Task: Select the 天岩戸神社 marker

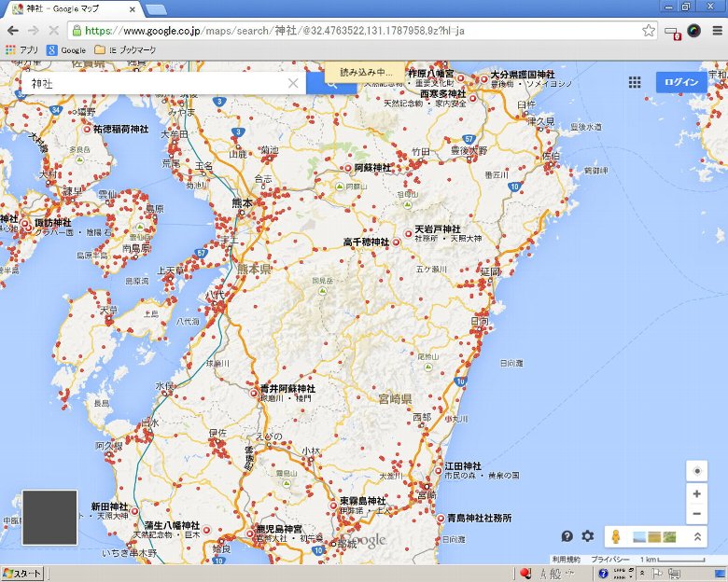Action: (x=408, y=233)
